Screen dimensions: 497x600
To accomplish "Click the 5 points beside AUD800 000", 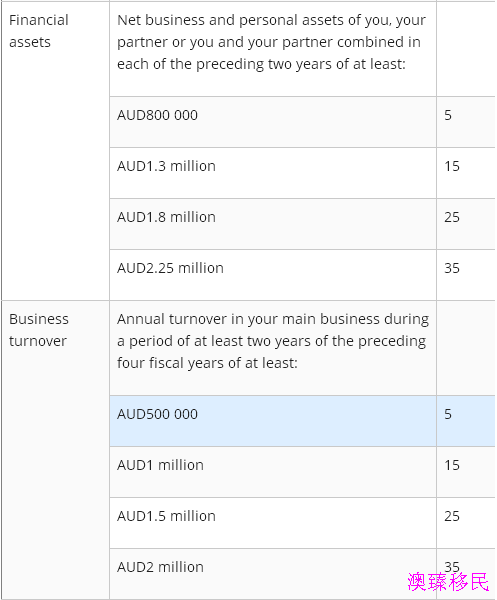I will 448,115.
